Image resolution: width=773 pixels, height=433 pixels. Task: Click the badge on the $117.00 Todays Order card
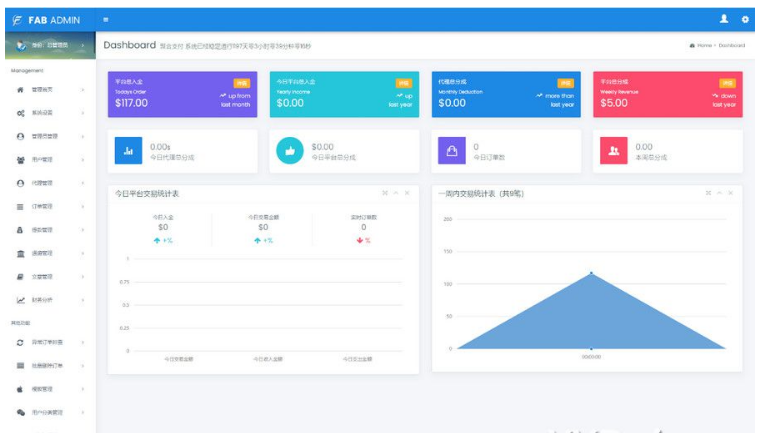(x=242, y=83)
